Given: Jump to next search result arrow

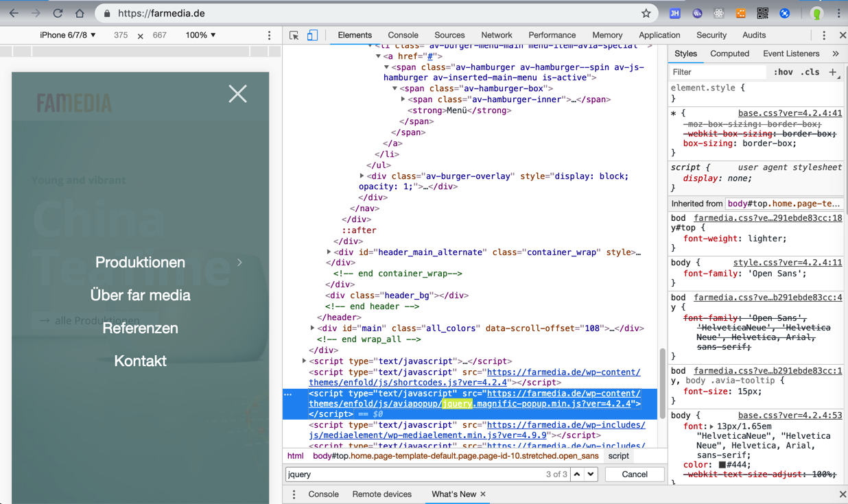Looking at the screenshot, I should coord(591,475).
